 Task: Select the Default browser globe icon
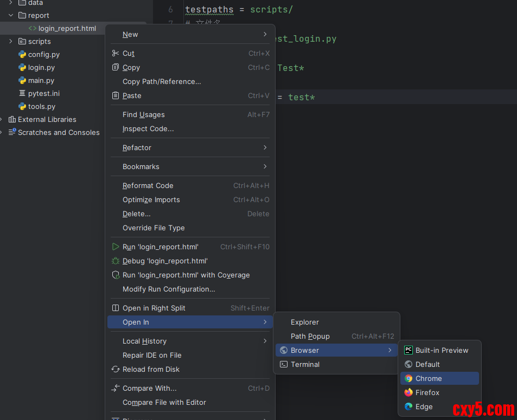[409, 364]
